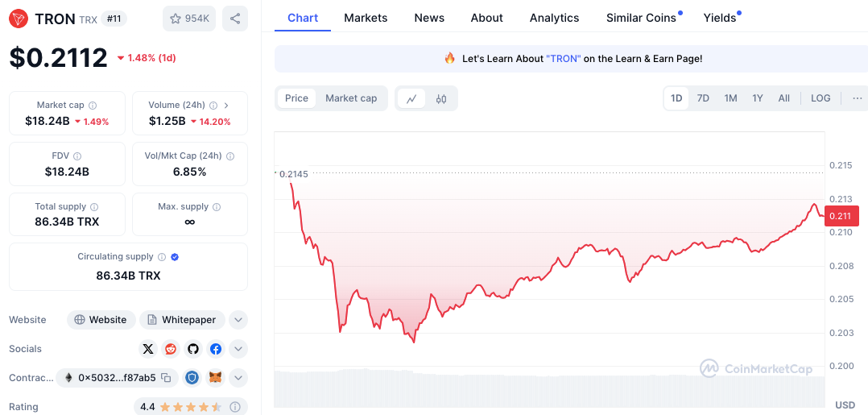Expand the Website links dropdown chevron
Viewport: 868px width, 415px height.
tap(238, 320)
